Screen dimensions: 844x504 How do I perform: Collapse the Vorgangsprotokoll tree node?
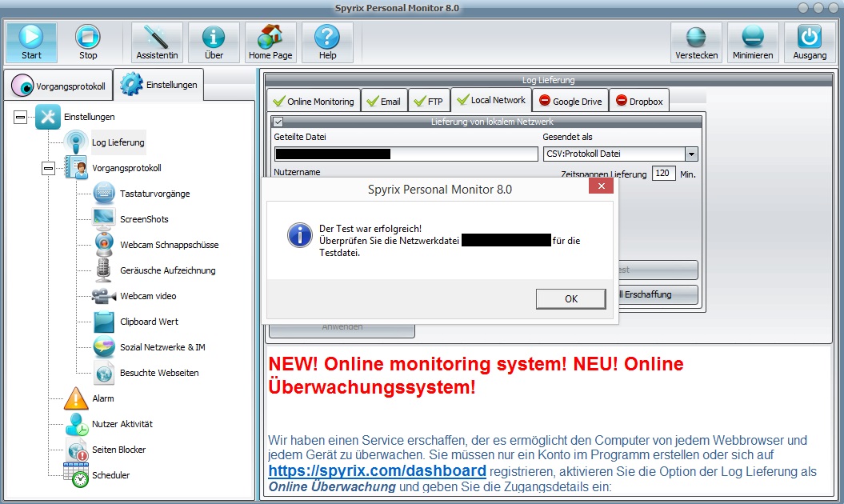(49, 169)
